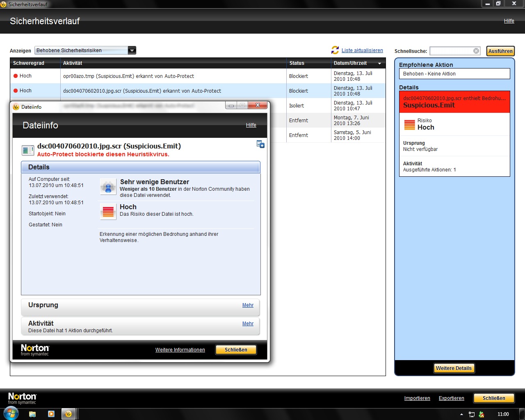Open Hilfe in the Dateiinfo dialog

pyautogui.click(x=251, y=125)
